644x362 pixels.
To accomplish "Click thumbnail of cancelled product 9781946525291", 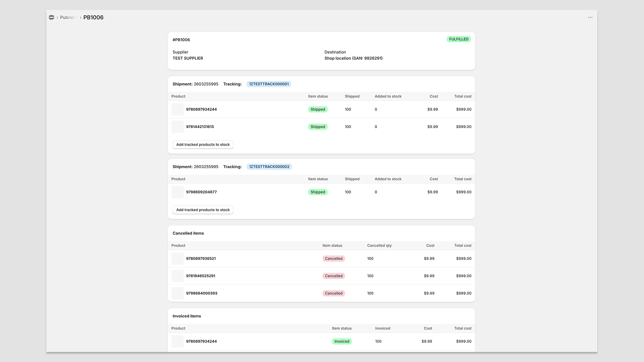I will (178, 276).
